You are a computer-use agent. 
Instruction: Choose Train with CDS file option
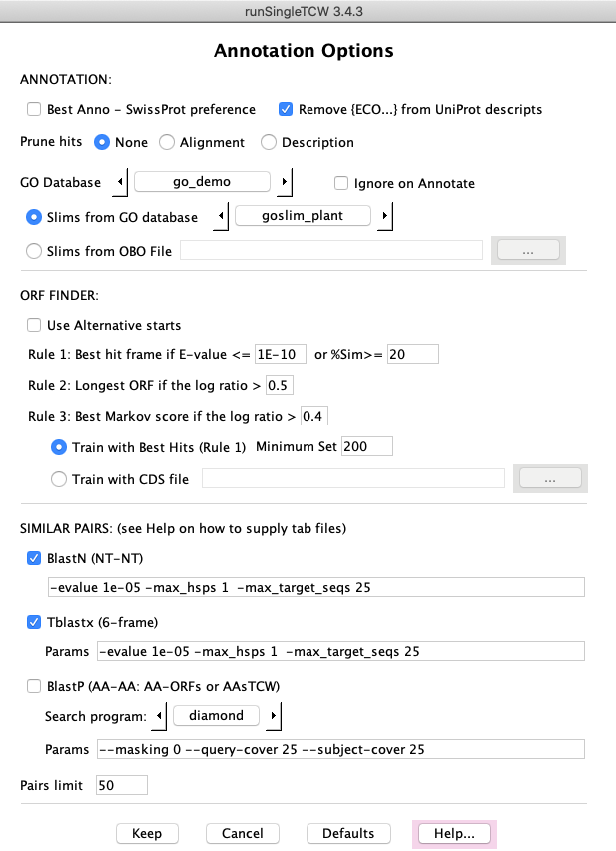coord(59,480)
